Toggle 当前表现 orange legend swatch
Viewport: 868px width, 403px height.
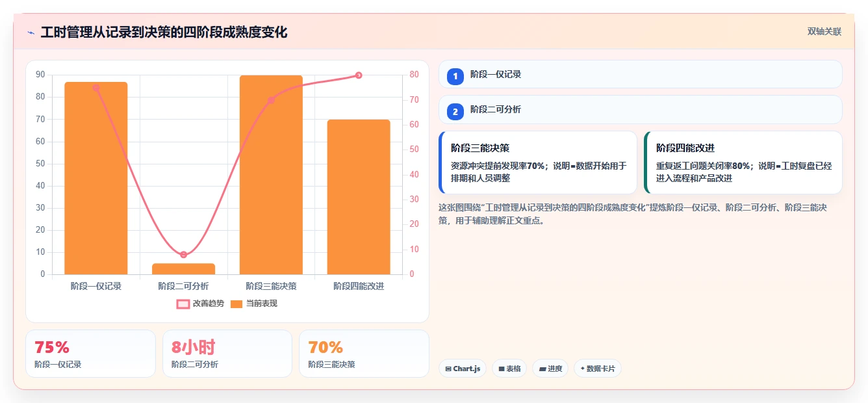[236, 304]
